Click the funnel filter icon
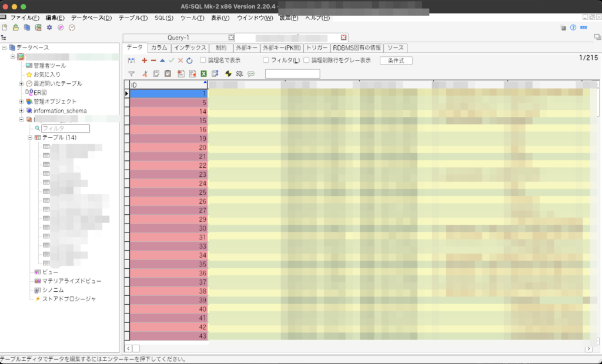This screenshot has height=364, width=602. tap(132, 74)
